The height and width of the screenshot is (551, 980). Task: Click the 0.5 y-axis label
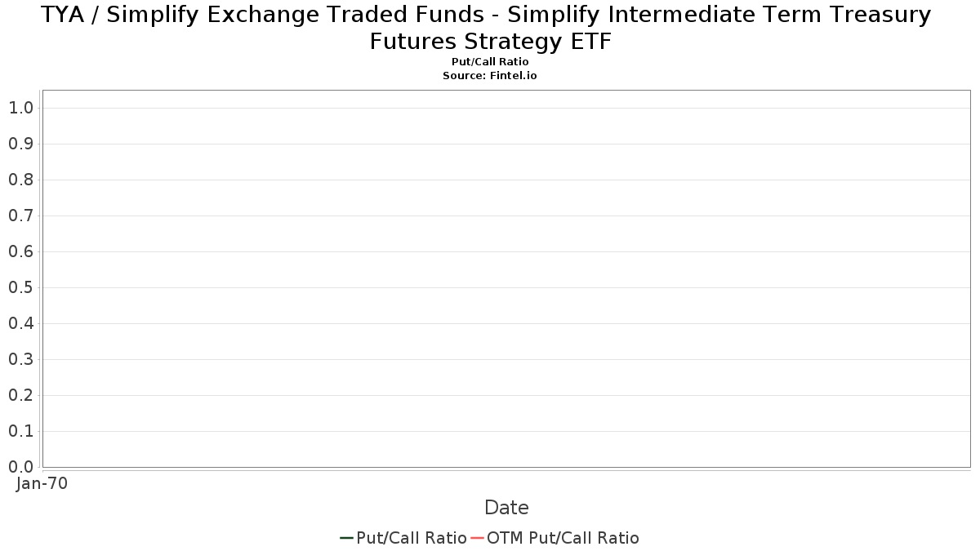tap(20, 287)
